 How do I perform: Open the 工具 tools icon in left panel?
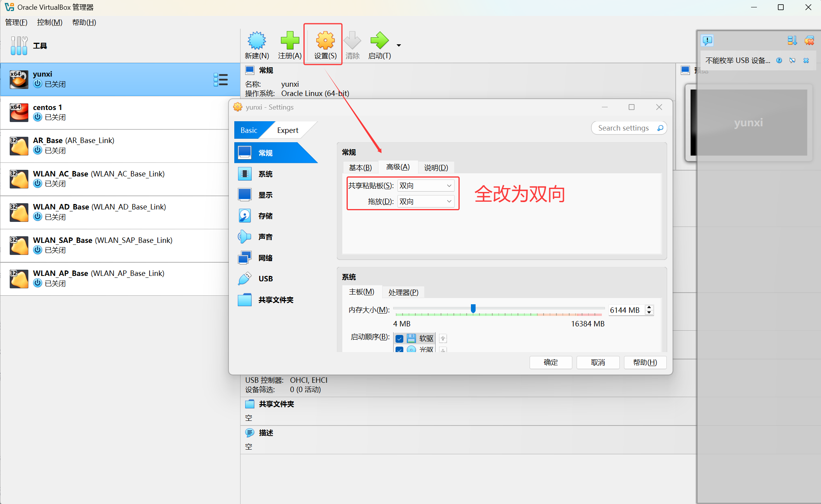pyautogui.click(x=19, y=45)
